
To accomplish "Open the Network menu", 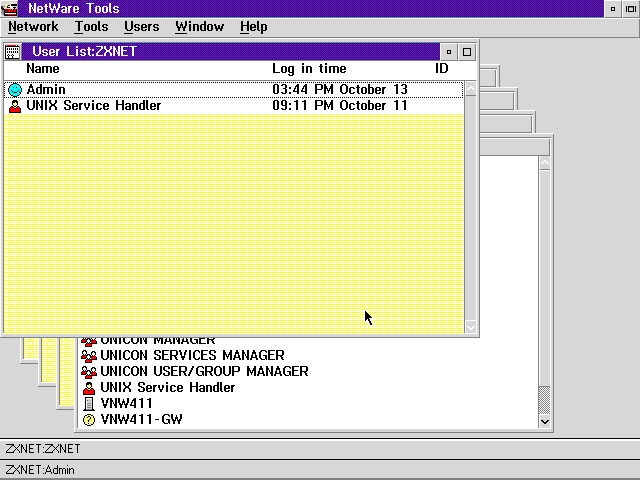I will [x=33, y=27].
